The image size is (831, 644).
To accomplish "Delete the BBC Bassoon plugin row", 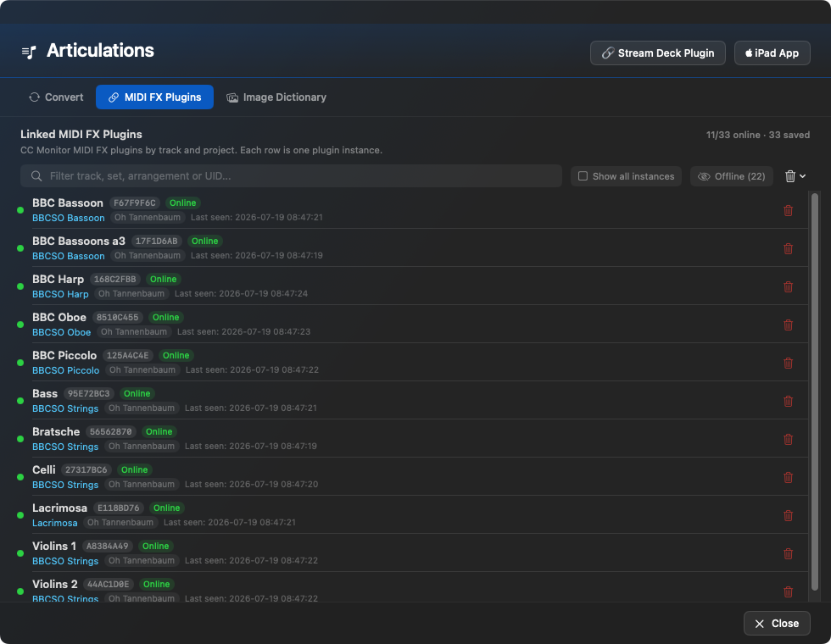I will point(788,210).
